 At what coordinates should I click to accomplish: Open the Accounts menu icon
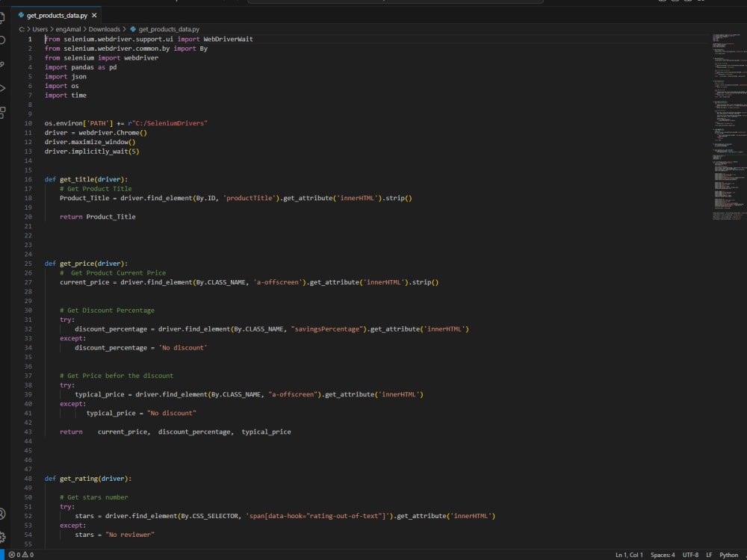click(2, 514)
